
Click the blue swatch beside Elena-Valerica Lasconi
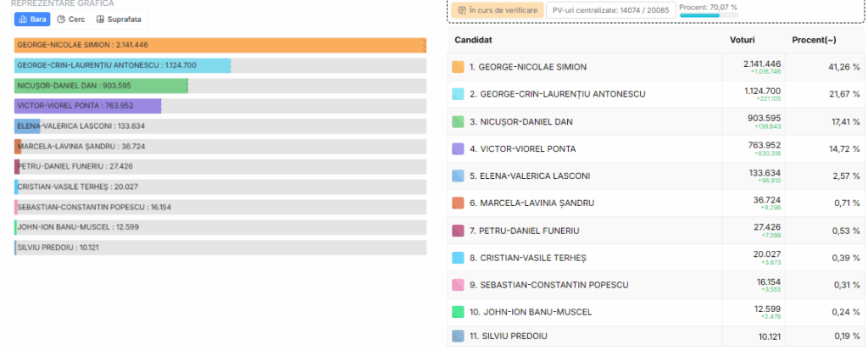point(458,176)
